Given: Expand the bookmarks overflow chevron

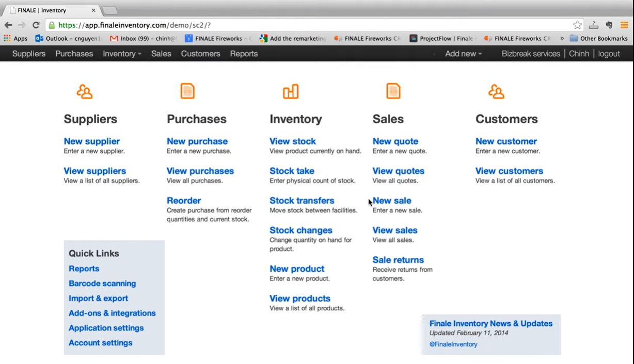Looking at the screenshot, I should pos(562,38).
